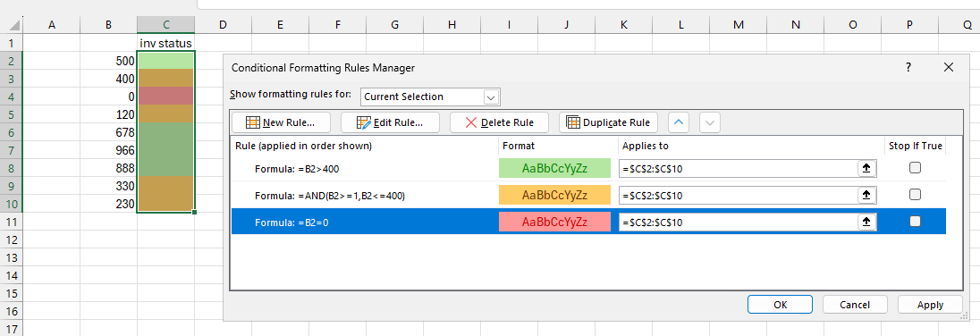Click cell with value 230
Viewport: 980px width, 336px height.
109,204
